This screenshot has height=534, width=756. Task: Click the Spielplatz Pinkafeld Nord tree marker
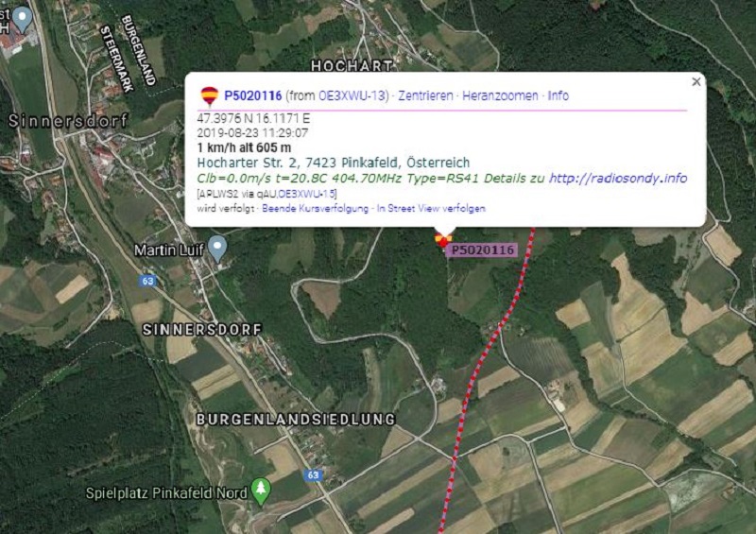point(261,491)
